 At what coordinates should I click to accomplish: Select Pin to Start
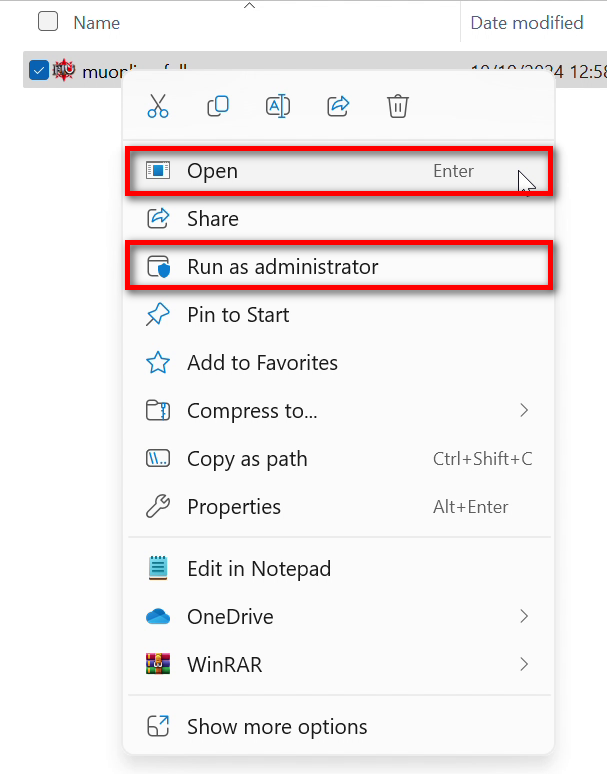tap(238, 315)
